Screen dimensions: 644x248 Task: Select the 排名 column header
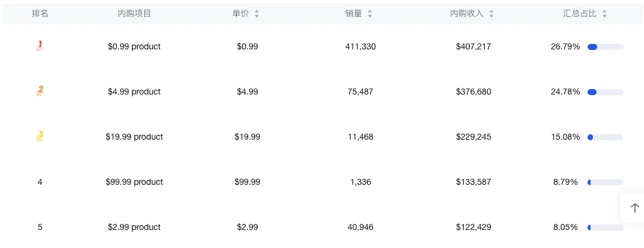click(40, 13)
